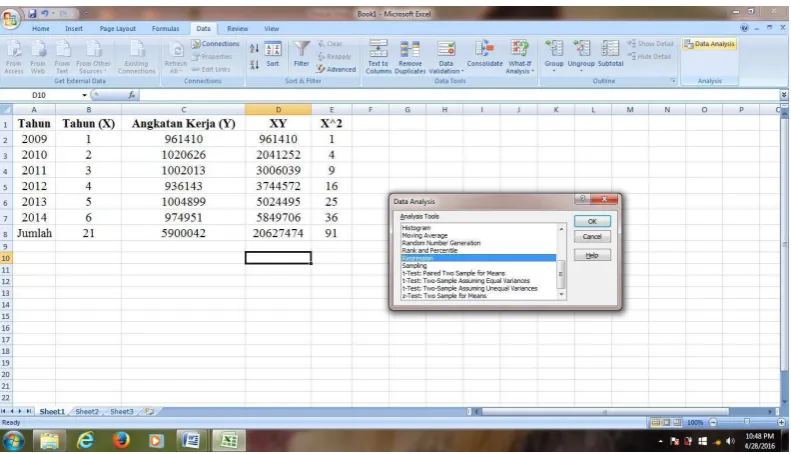Viewport: 791px width, 454px height.
Task: Click the zoom out minus button
Action: [713, 423]
